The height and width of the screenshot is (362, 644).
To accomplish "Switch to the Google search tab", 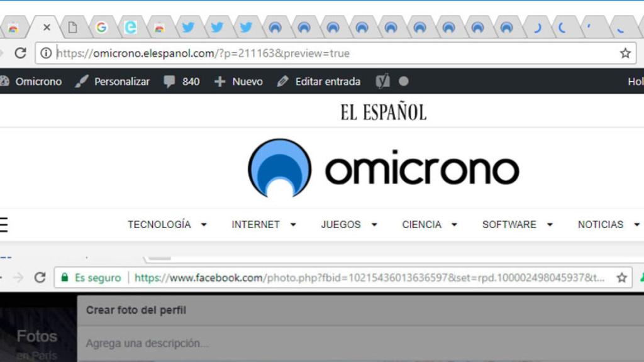I will (x=102, y=27).
